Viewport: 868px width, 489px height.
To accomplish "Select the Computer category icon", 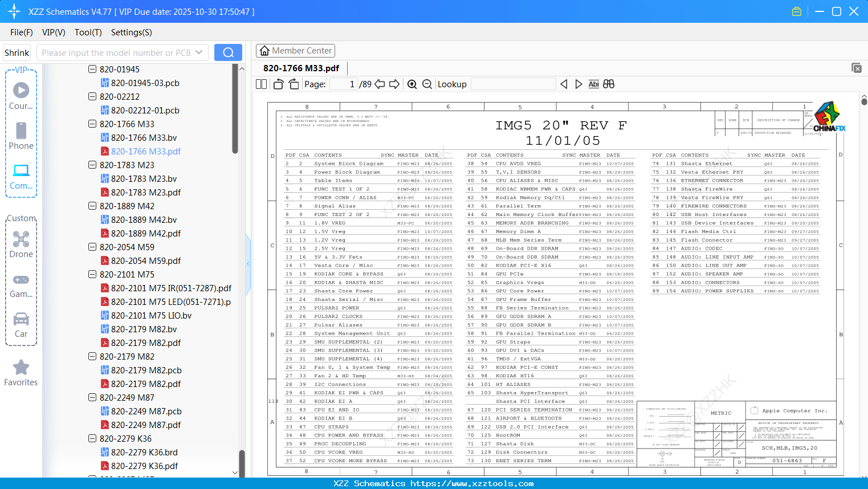I will click(x=21, y=170).
